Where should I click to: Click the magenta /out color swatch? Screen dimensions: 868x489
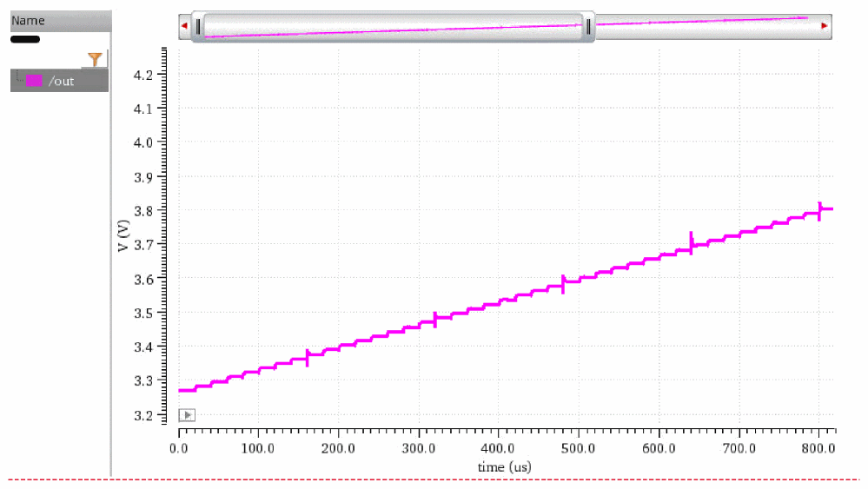coord(34,81)
